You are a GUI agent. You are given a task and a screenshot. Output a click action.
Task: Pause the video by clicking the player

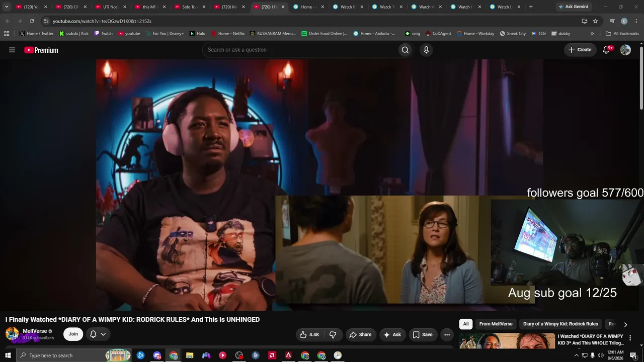point(319,185)
